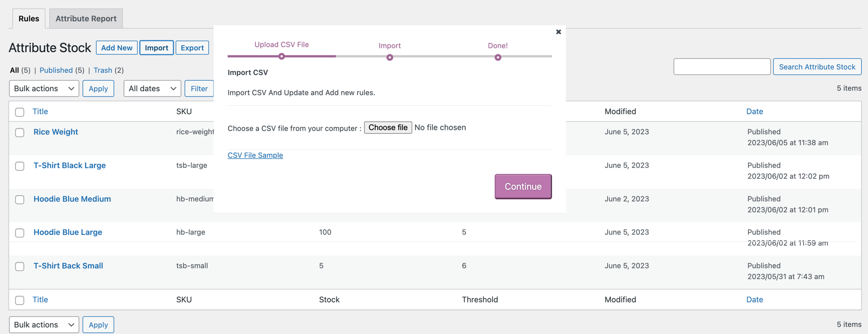
Task: Open the Trash items view
Action: (x=103, y=70)
